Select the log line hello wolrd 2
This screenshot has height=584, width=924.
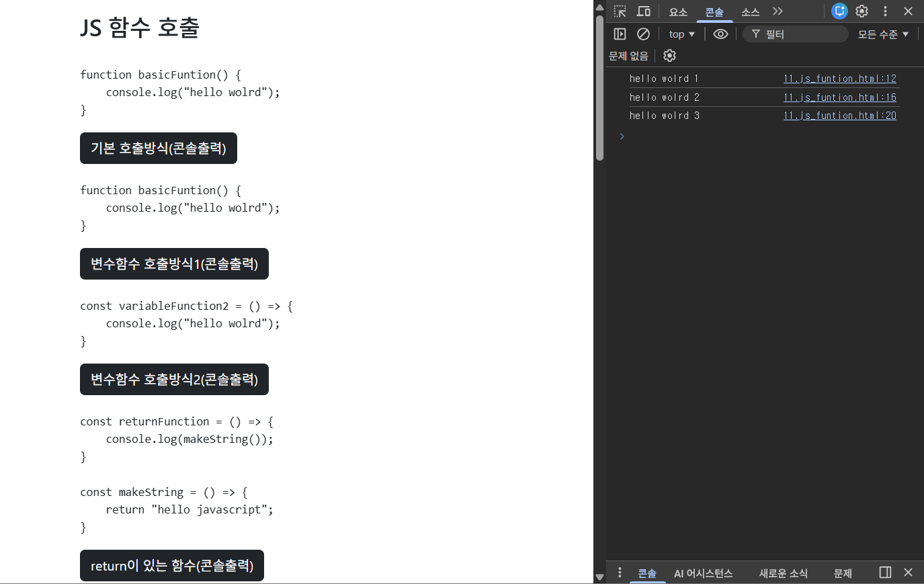(664, 97)
